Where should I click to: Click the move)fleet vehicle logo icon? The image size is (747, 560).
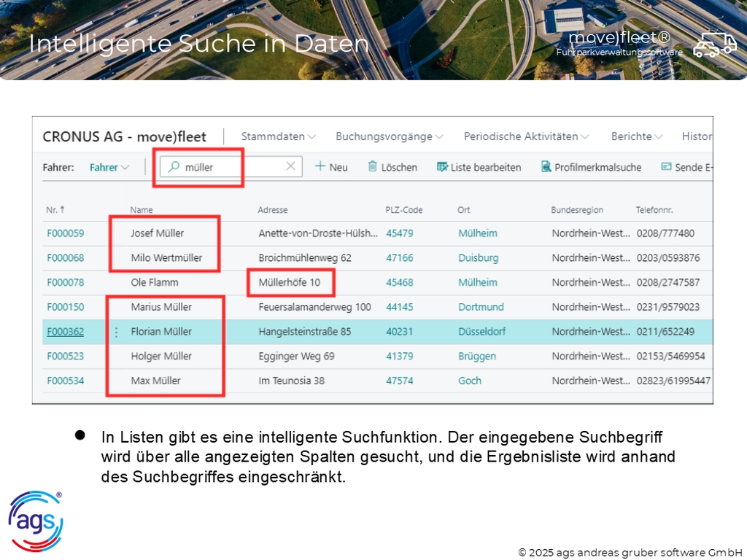pos(715,44)
